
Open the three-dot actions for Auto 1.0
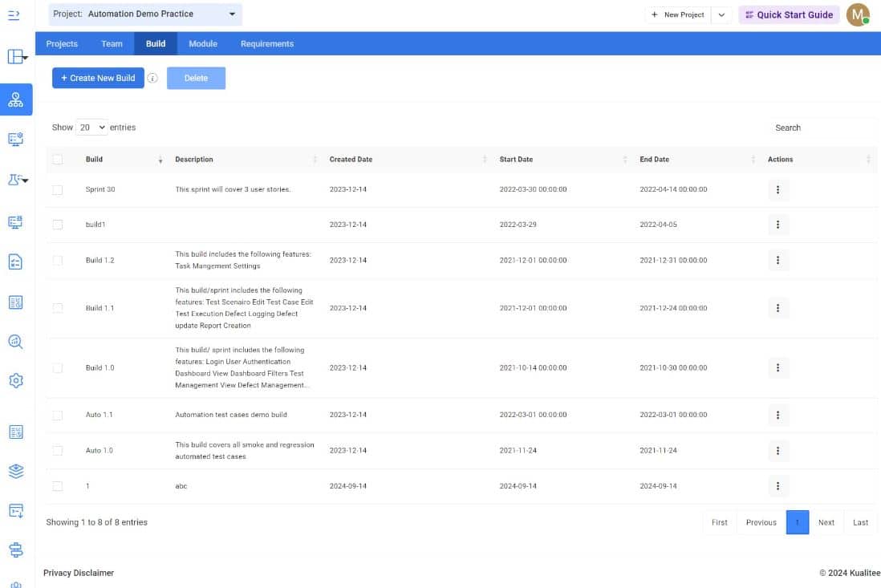[777, 451]
